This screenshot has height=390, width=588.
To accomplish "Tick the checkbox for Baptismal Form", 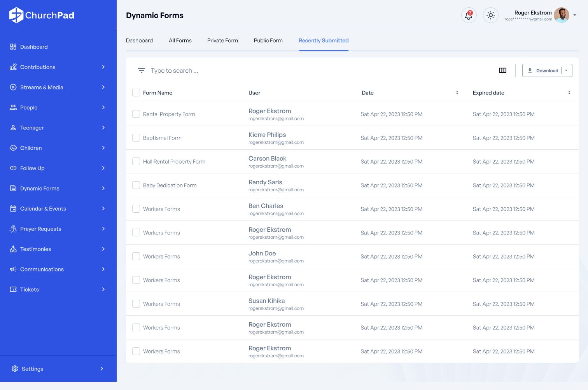I will click(136, 138).
